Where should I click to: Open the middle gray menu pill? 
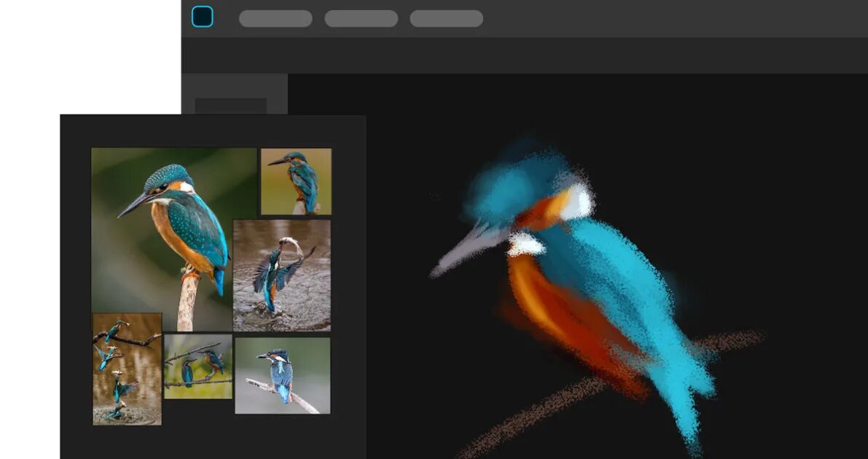tap(361, 18)
